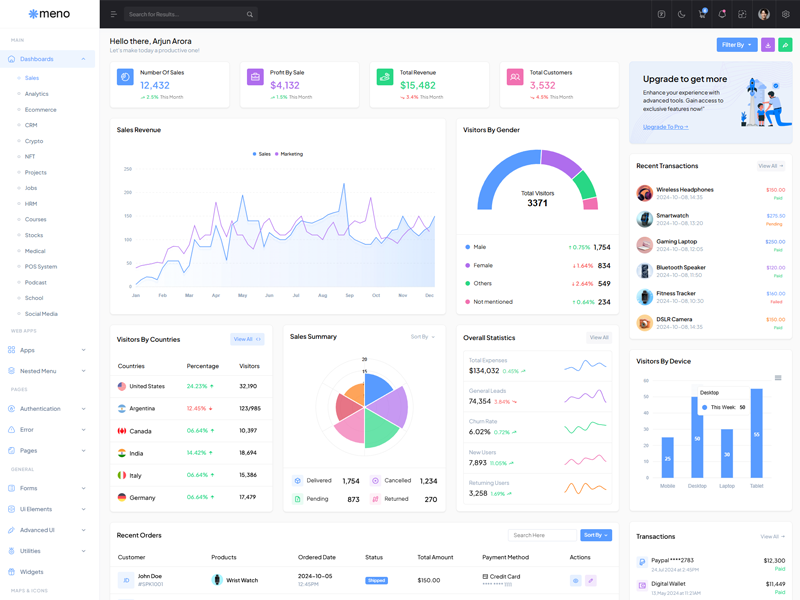The image size is (800, 600).
Task: Expand the Authentication sidebar menu
Action: [47, 409]
